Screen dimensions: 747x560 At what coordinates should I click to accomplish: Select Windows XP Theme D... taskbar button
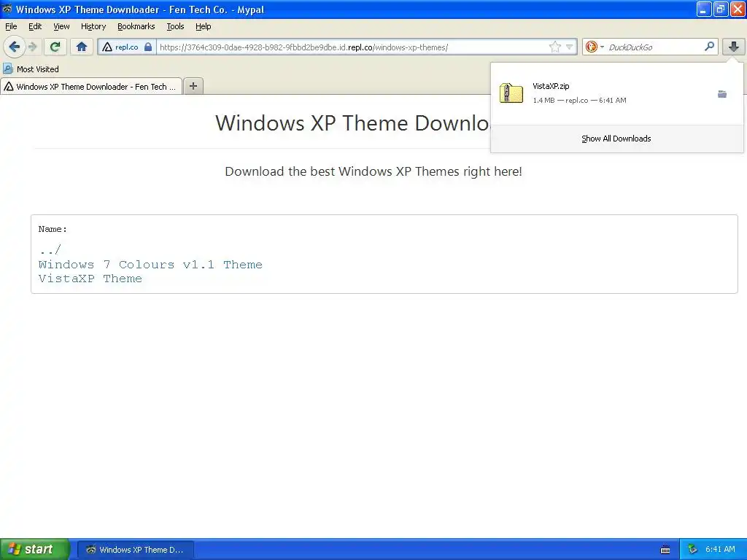point(135,550)
